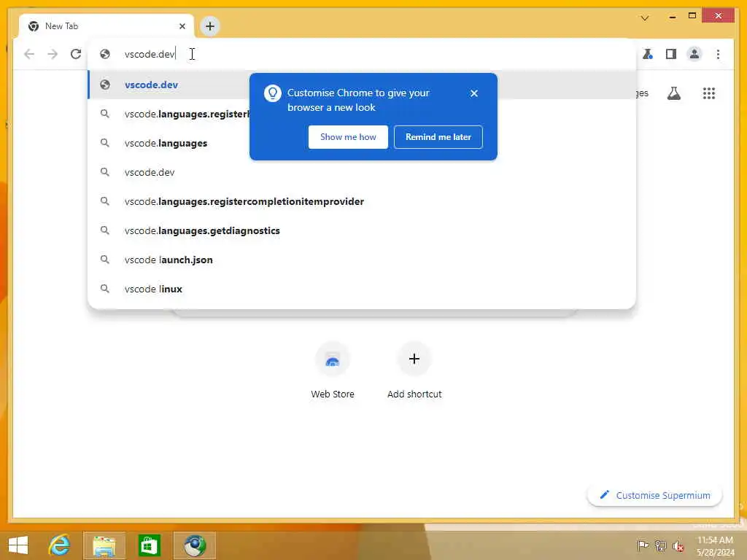The width and height of the screenshot is (747, 560).
Task: Open the three-dot browser menu
Action: point(718,54)
